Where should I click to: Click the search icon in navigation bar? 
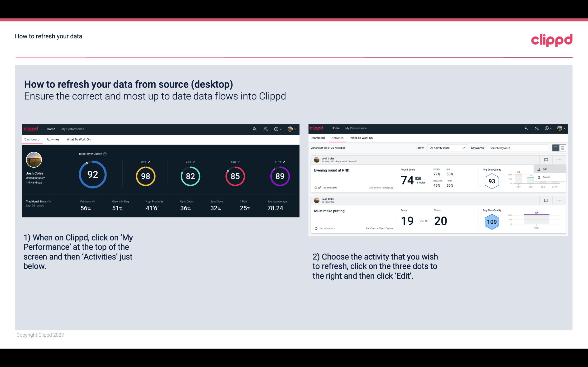tap(254, 129)
